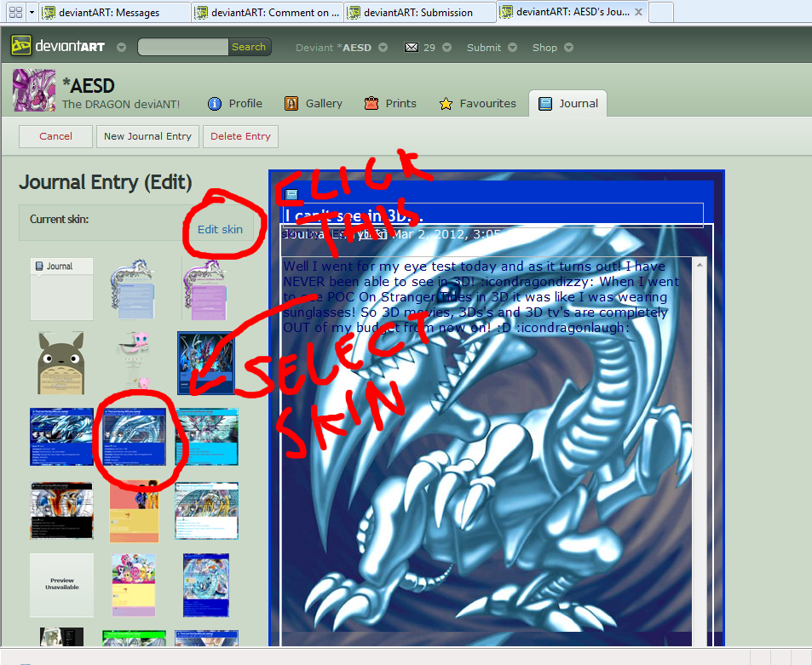Click 'The DRAGON deviANT!' tagline text
Screen dimensions: 812x665
(x=121, y=104)
